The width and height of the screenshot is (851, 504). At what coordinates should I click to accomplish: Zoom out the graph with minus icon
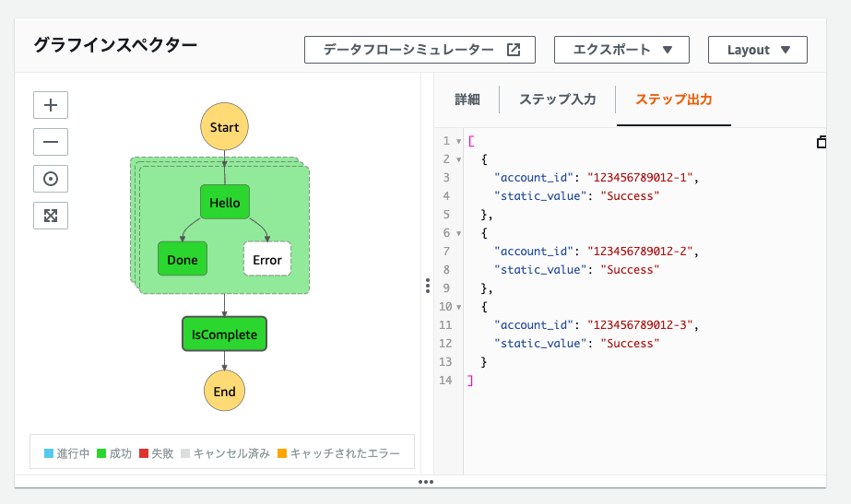(51, 142)
